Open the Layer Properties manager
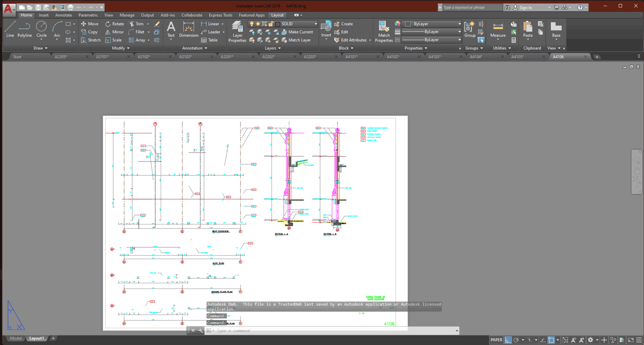This screenshot has height=345, width=644. click(x=237, y=29)
